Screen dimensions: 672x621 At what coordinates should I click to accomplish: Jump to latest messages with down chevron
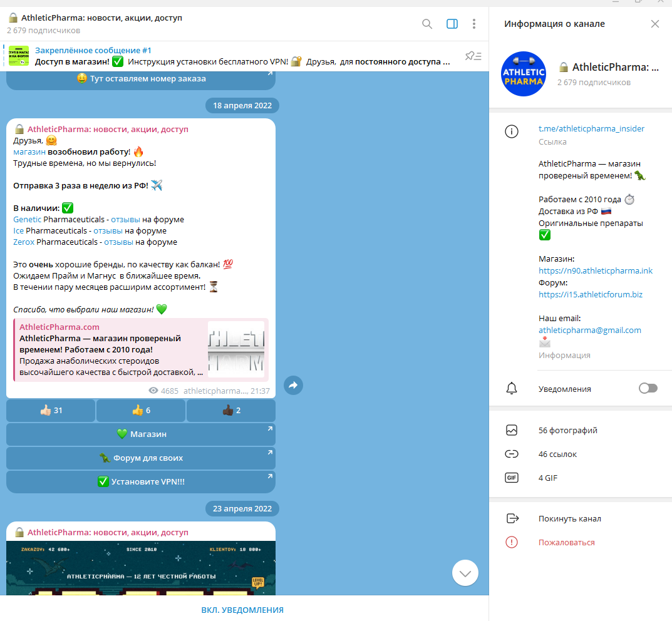pyautogui.click(x=465, y=573)
